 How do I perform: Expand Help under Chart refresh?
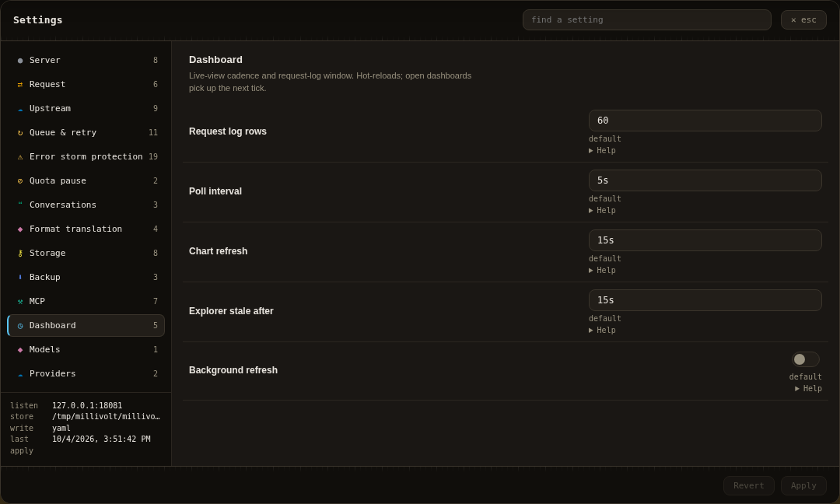[602, 271]
